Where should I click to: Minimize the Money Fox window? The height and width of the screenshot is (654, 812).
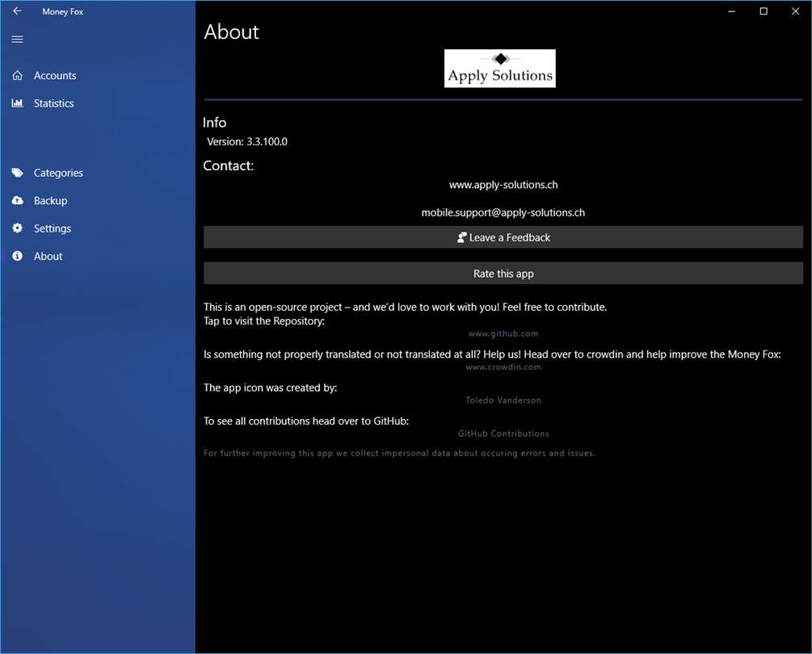click(731, 11)
